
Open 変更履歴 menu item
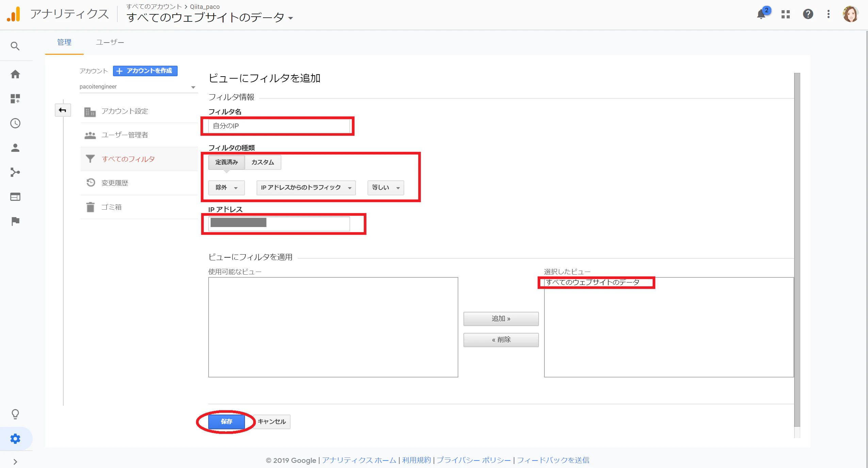(x=139, y=183)
